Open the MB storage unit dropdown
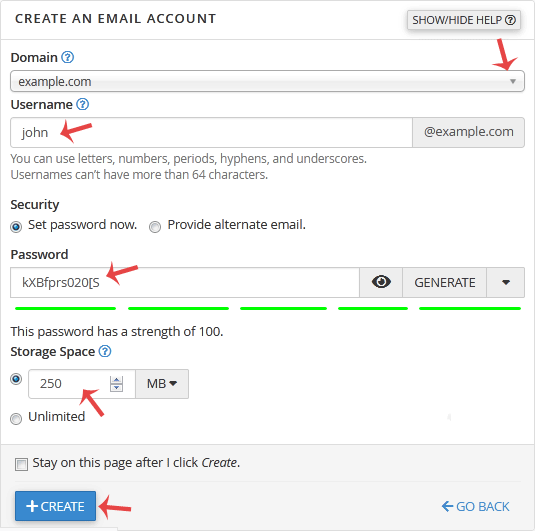 click(x=162, y=384)
